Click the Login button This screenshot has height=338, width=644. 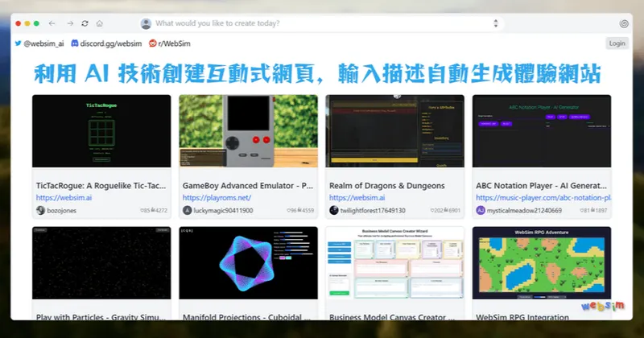(x=617, y=43)
